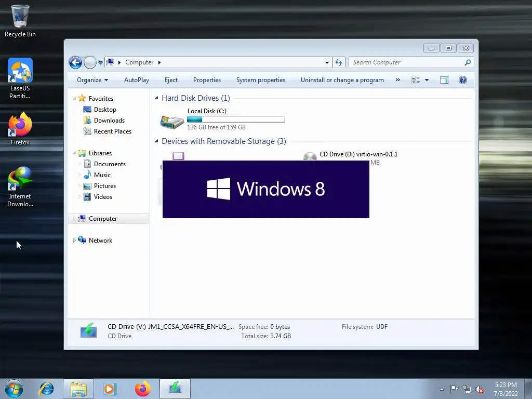Open Recent Places under Favorites

click(113, 131)
